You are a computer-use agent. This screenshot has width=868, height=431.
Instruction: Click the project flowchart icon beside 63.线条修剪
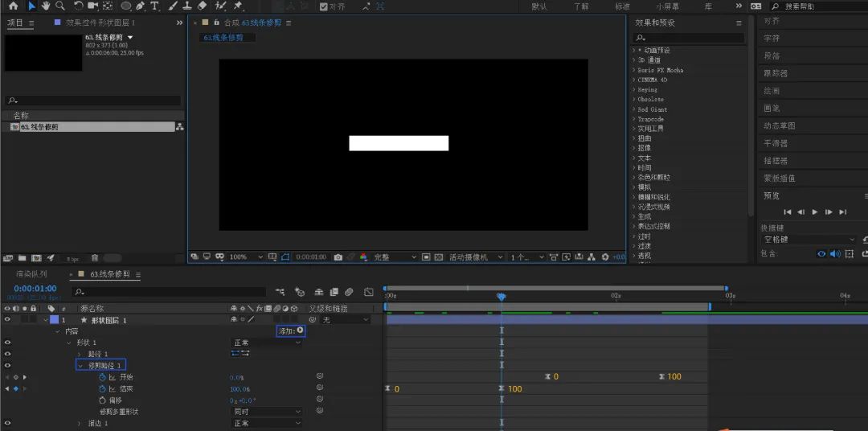click(179, 127)
